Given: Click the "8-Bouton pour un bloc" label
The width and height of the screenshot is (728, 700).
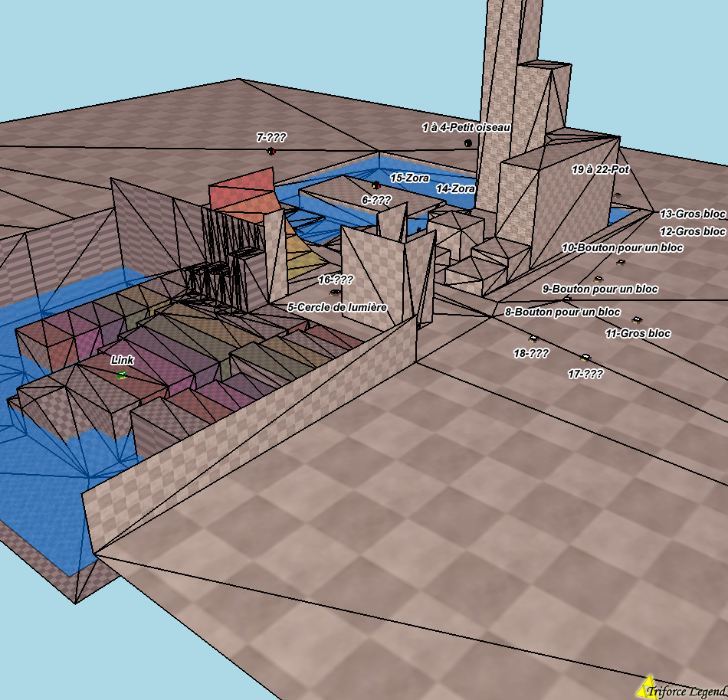Looking at the screenshot, I should click(x=562, y=312).
